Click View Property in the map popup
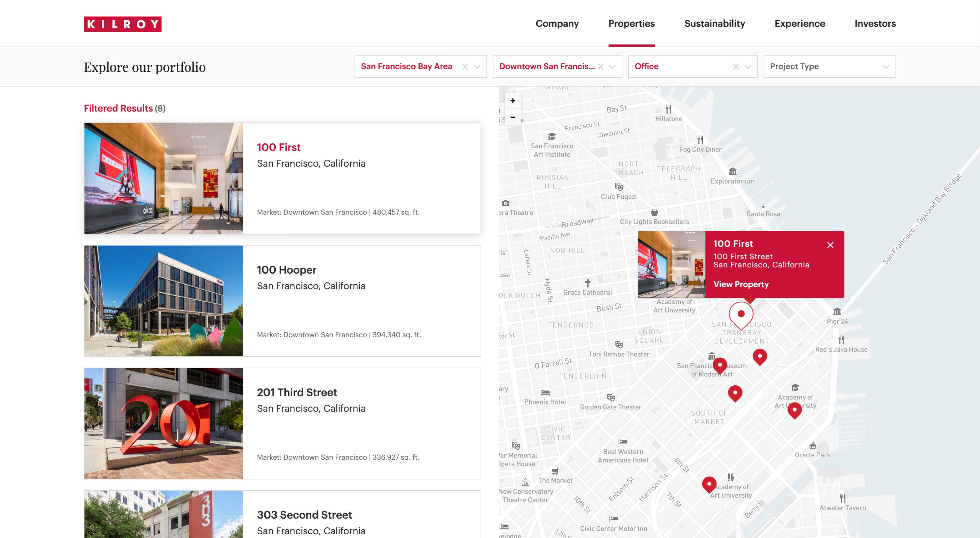The height and width of the screenshot is (538, 980). click(741, 284)
